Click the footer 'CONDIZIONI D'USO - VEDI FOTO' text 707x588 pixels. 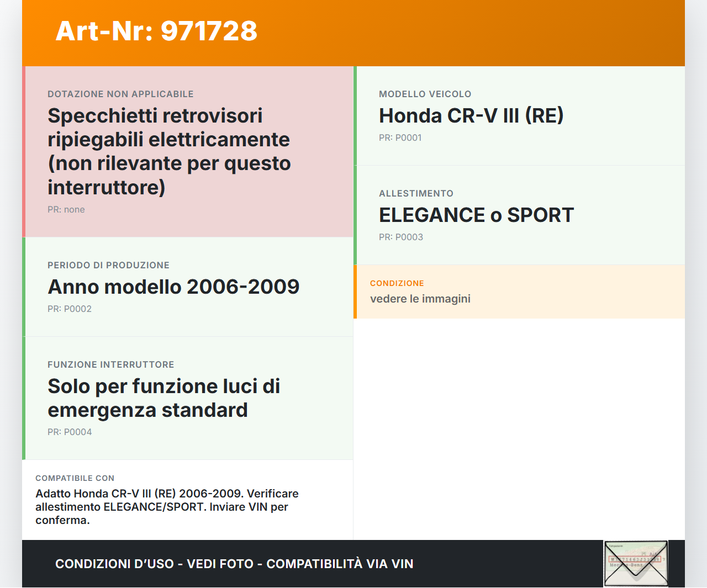coord(234,564)
